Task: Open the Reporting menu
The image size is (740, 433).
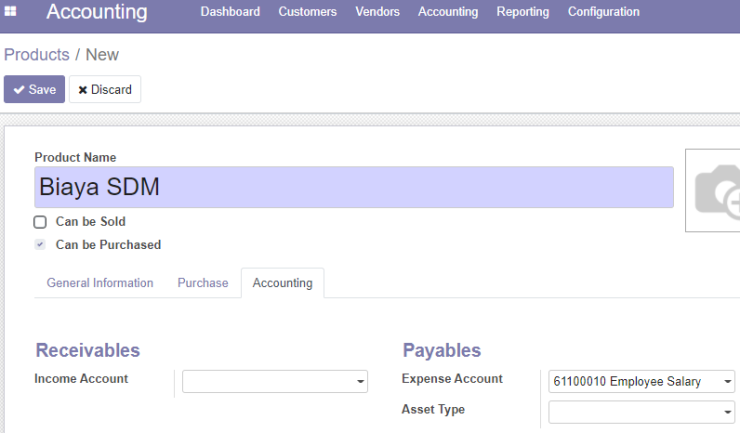Action: [x=523, y=11]
